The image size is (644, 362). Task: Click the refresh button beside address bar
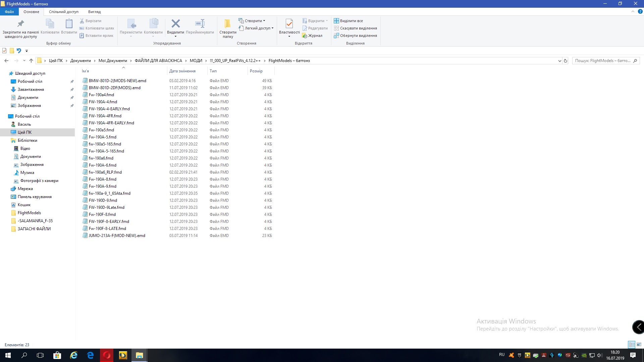566,61
